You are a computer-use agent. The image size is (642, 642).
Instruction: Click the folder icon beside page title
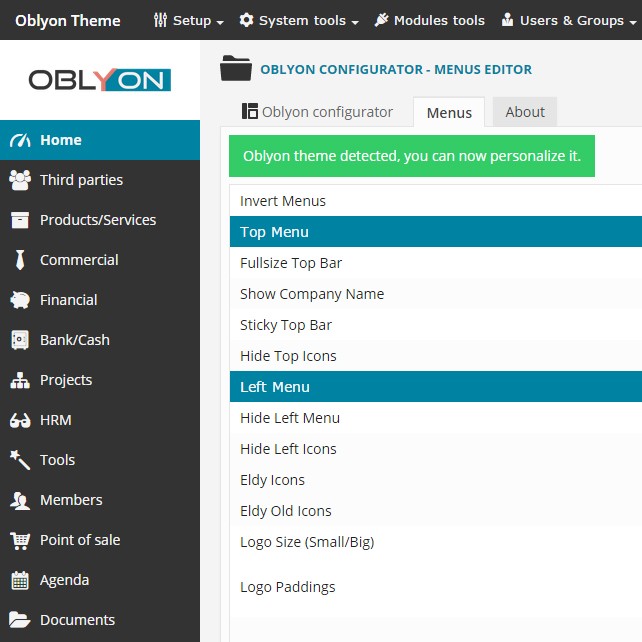click(236, 68)
